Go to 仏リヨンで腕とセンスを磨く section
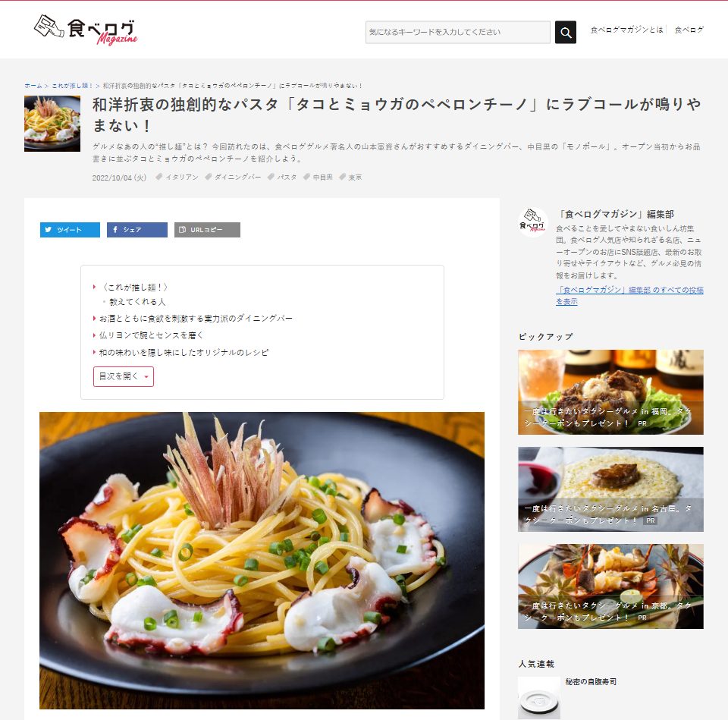Screen dimensions: 728x720 tap(151, 335)
